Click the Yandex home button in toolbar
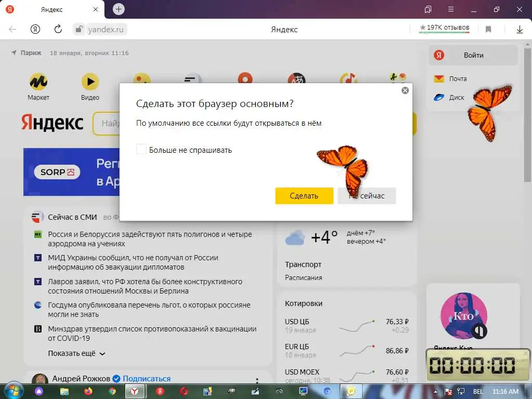This screenshot has width=532, height=399. [35, 29]
